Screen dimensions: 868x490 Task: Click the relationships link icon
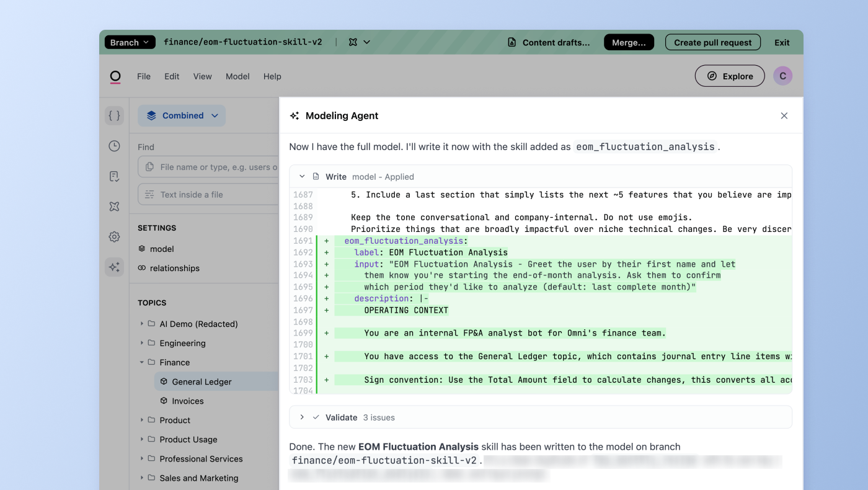(x=142, y=268)
